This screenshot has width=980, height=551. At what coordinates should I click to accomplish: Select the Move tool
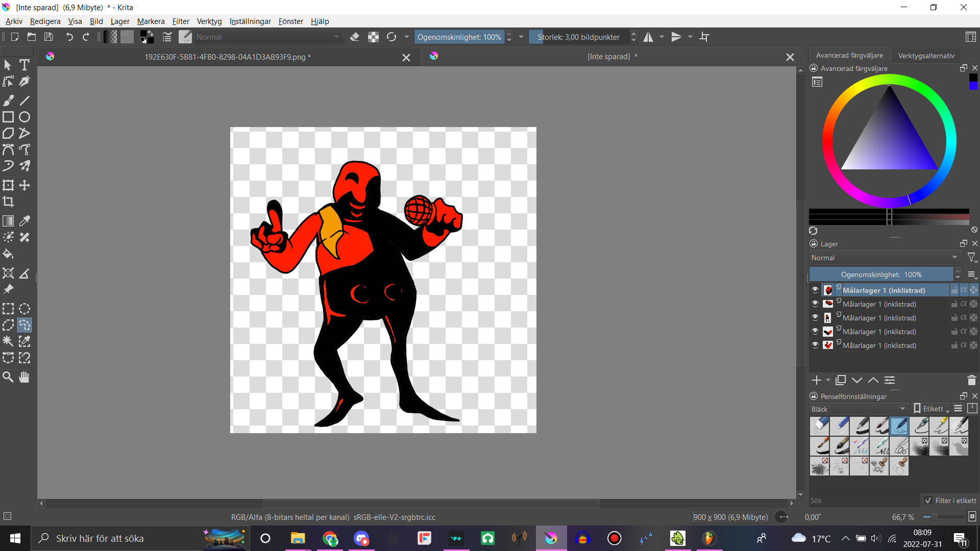click(x=24, y=185)
